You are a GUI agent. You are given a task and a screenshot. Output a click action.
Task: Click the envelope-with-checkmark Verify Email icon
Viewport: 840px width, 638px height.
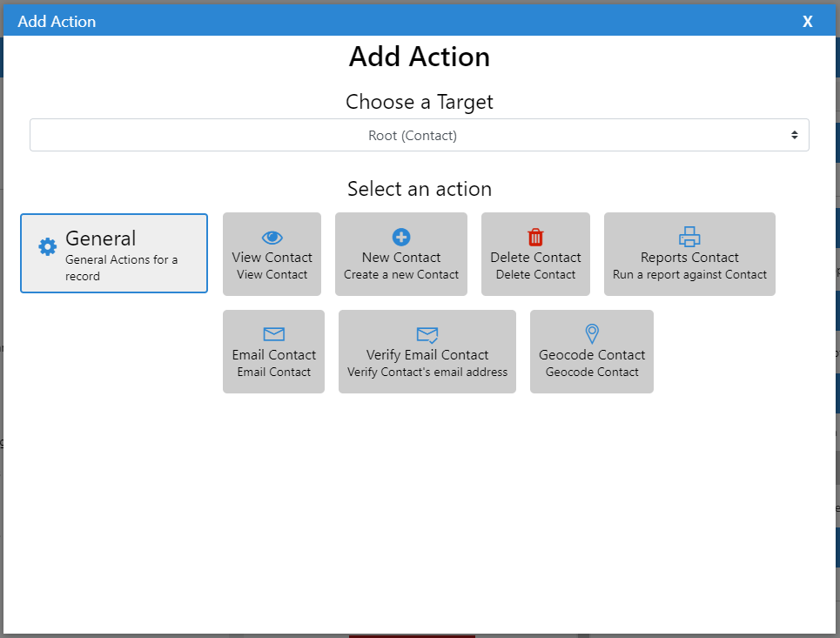click(427, 334)
